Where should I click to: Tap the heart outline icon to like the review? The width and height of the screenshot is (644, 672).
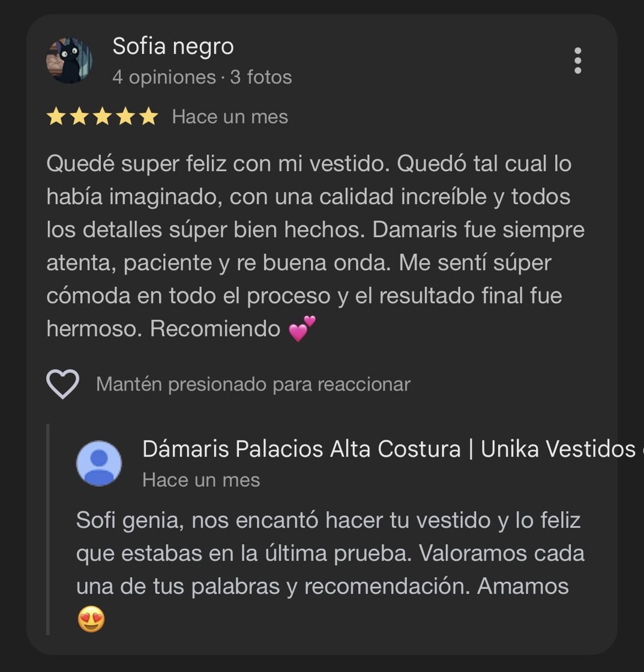click(62, 384)
